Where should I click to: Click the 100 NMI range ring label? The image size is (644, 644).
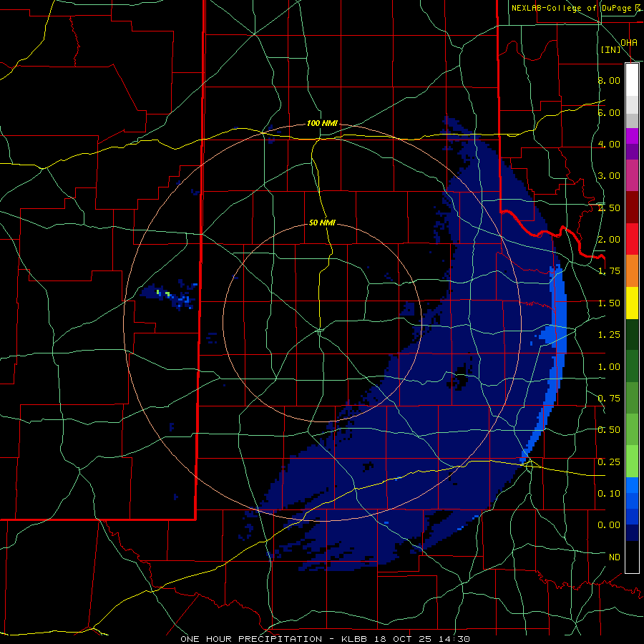(322, 123)
